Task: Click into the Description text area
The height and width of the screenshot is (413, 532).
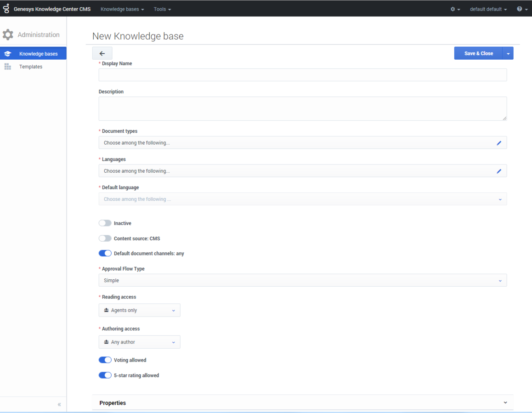Action: click(303, 108)
